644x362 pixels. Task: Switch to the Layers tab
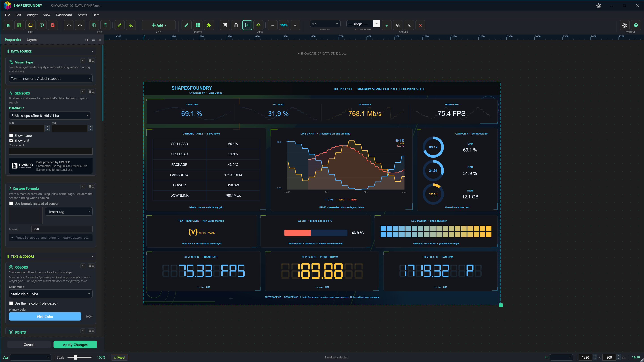pos(32,40)
